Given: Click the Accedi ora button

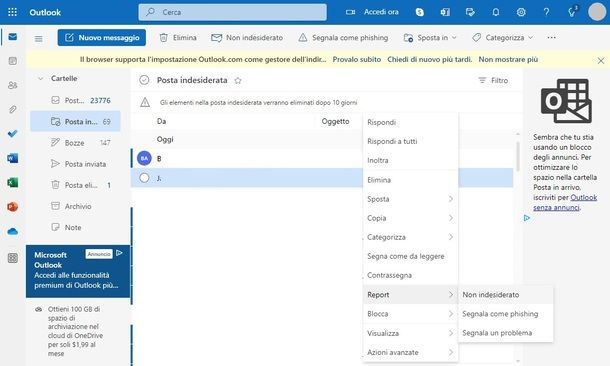Looking at the screenshot, I should pyautogui.click(x=372, y=12).
